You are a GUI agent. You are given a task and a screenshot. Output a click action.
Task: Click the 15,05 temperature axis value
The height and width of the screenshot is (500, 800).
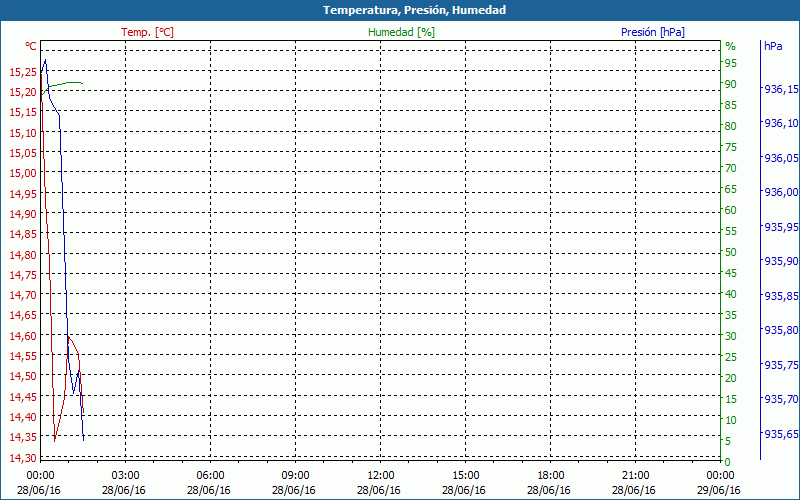tap(23, 153)
